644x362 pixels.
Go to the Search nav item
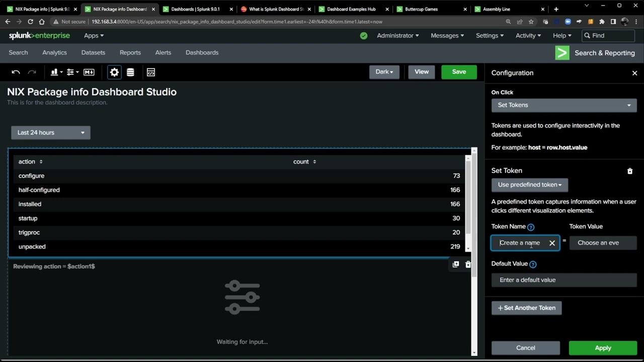[18, 53]
